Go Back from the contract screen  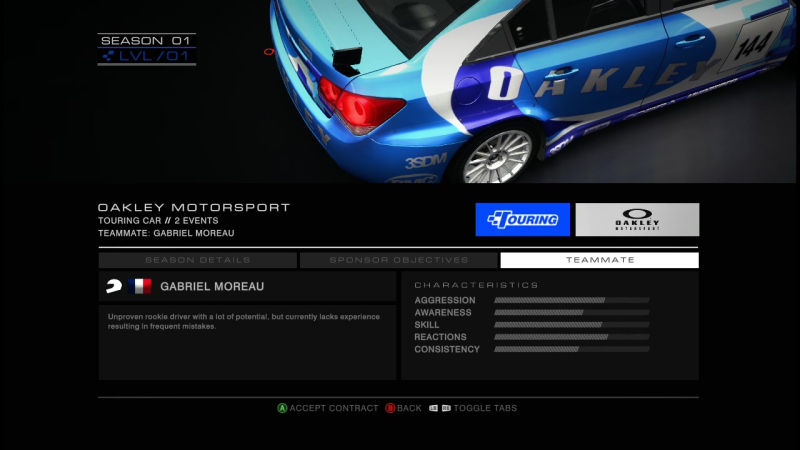click(x=409, y=408)
